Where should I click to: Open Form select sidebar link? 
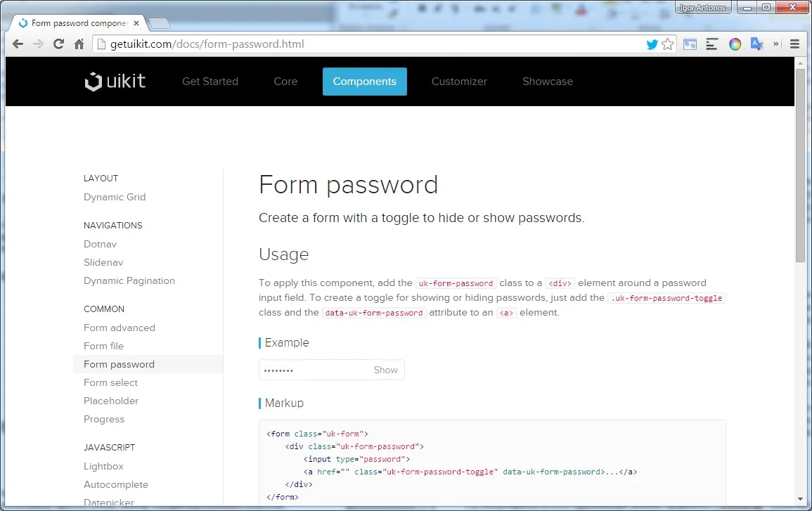coord(111,382)
